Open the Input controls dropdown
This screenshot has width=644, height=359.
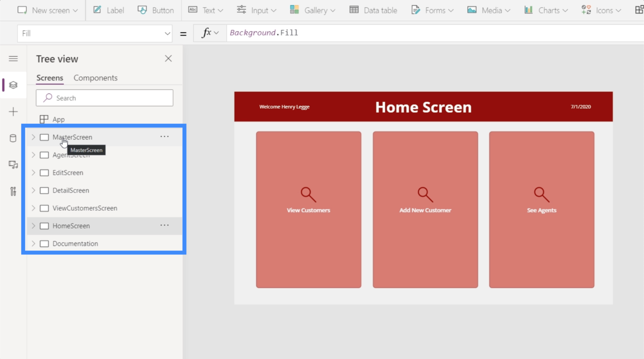[256, 10]
